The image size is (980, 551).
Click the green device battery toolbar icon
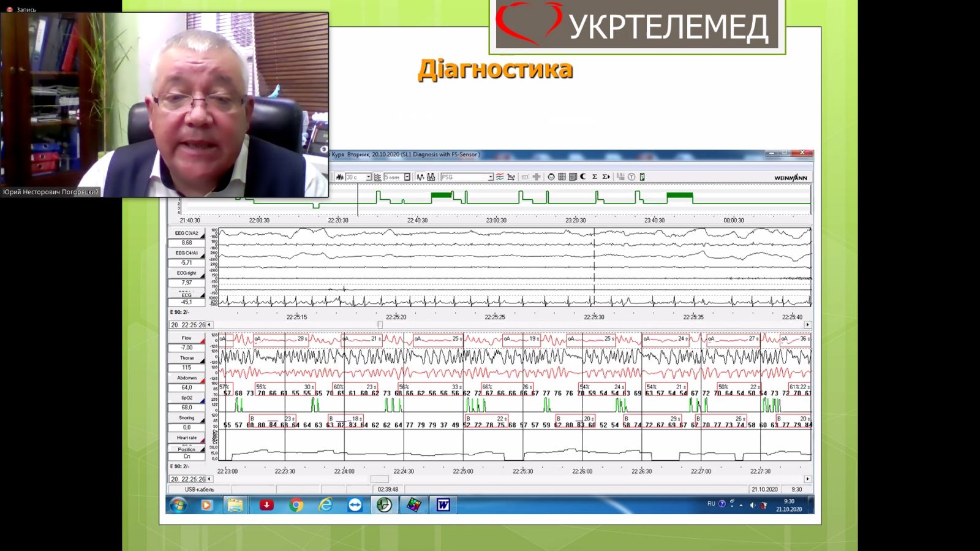tap(642, 177)
